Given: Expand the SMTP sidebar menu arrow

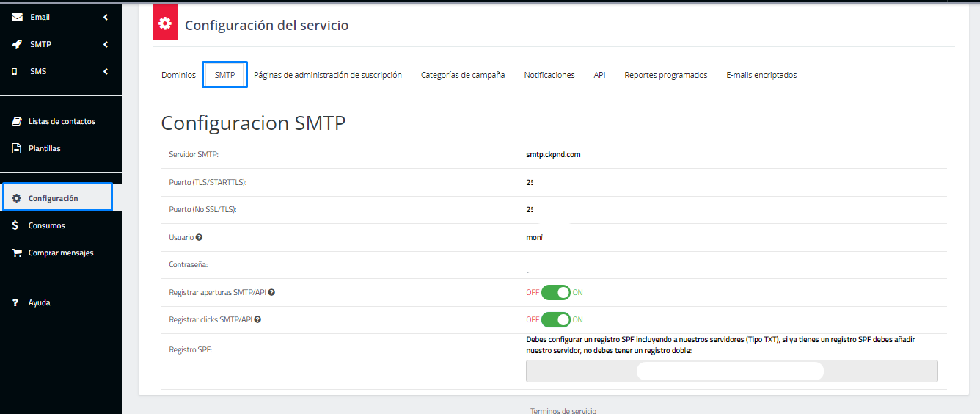Looking at the screenshot, I should tap(106, 44).
